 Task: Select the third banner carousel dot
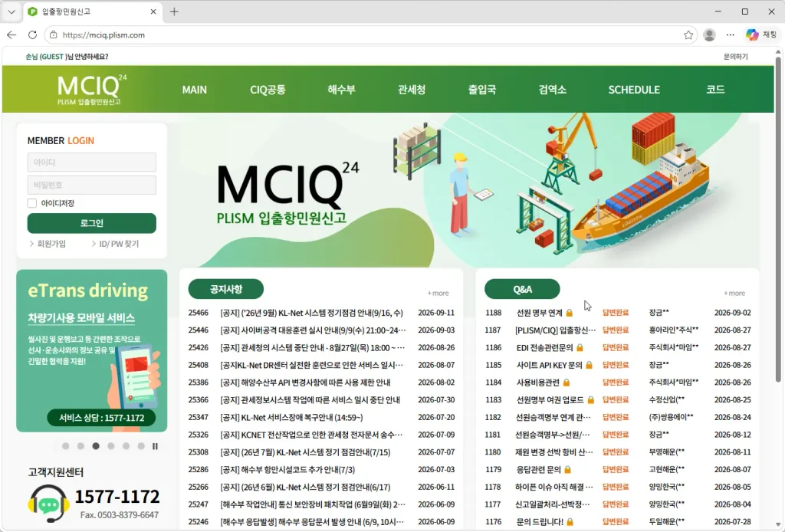tap(96, 446)
